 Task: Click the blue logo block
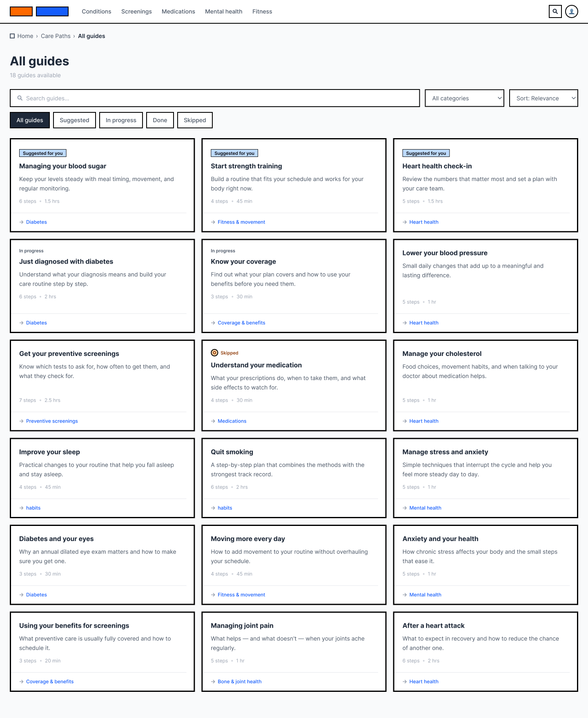(52, 11)
